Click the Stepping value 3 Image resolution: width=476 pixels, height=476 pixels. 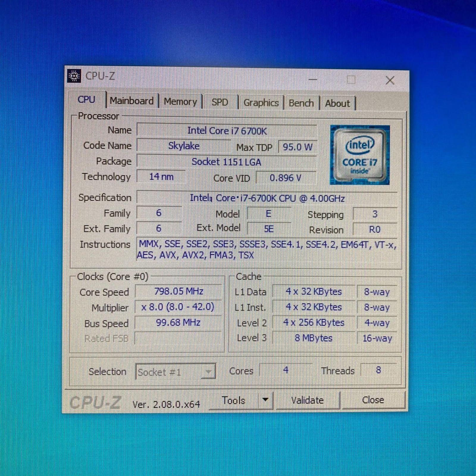point(375,214)
